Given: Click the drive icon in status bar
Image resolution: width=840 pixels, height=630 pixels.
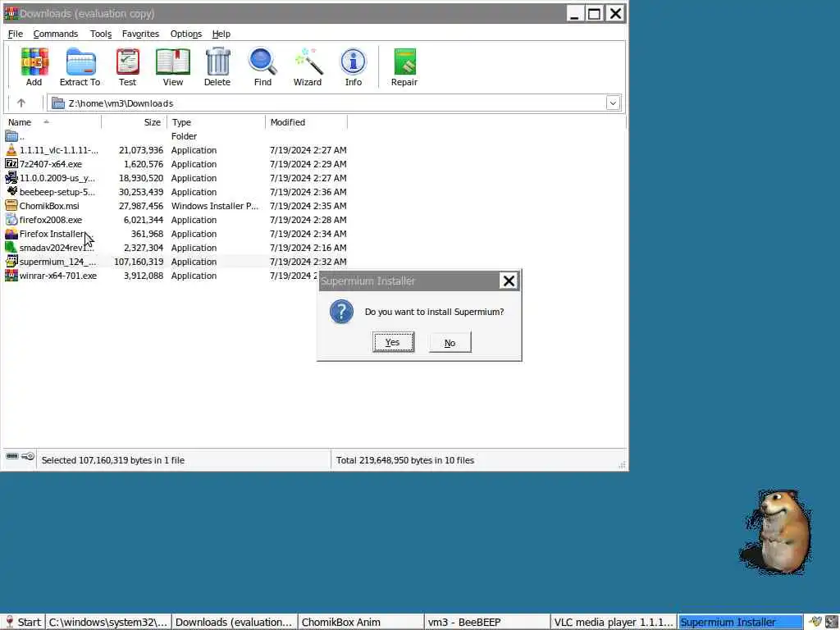Looking at the screenshot, I should pos(12,456).
